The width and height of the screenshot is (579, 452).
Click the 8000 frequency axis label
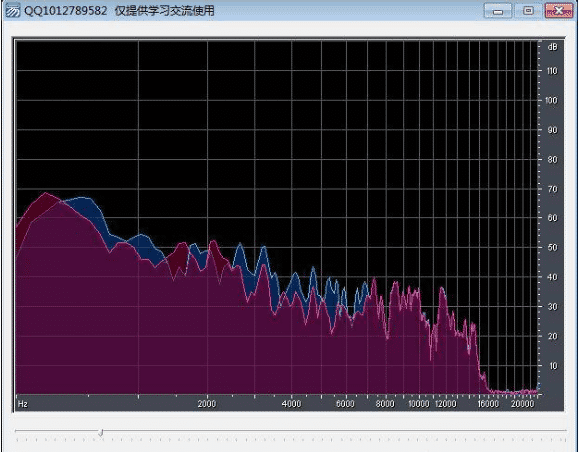click(385, 404)
